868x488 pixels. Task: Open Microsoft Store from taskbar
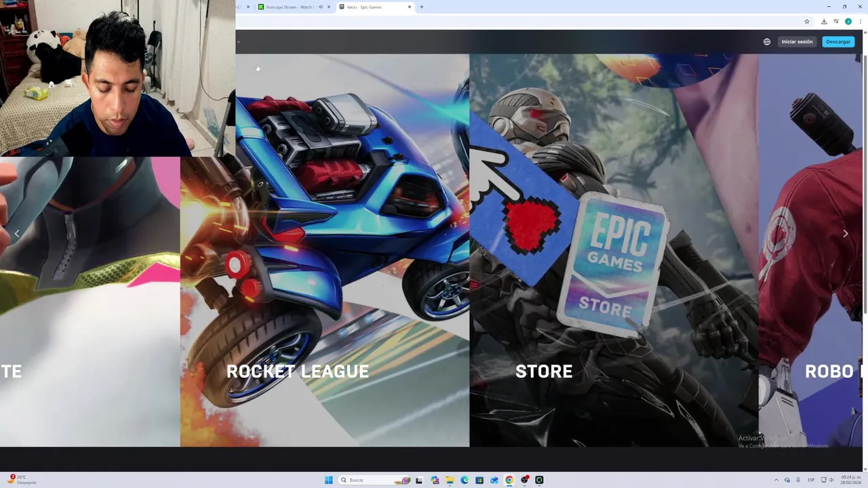[479, 480]
